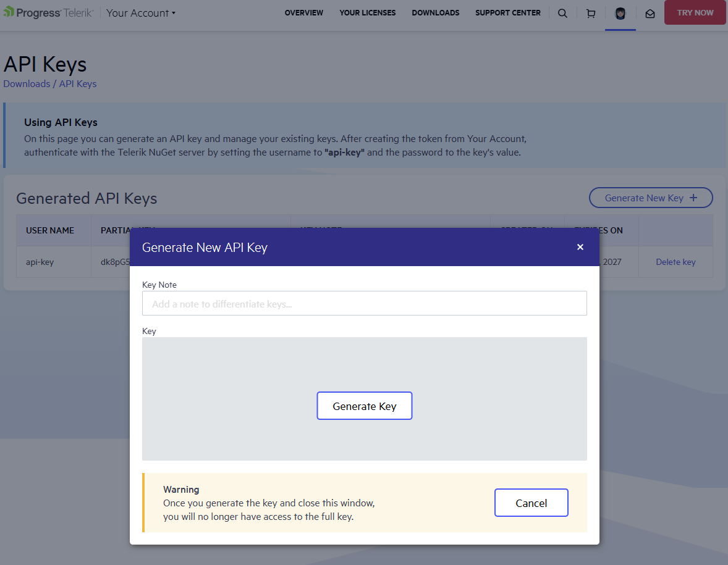Select the Overview navigation item
Viewport: 728px width, 565px height.
coord(303,13)
